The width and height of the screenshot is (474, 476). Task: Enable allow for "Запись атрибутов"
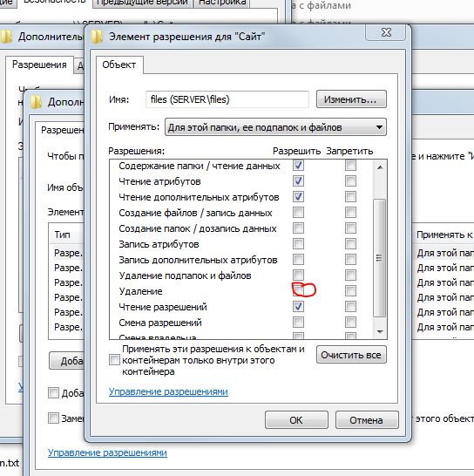pos(298,244)
